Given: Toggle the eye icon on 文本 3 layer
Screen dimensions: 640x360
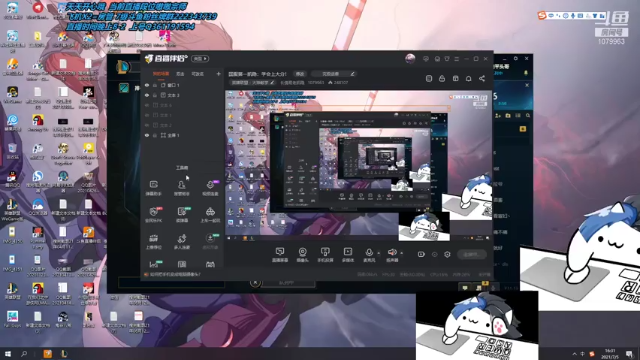Looking at the screenshot, I should tap(147, 95).
